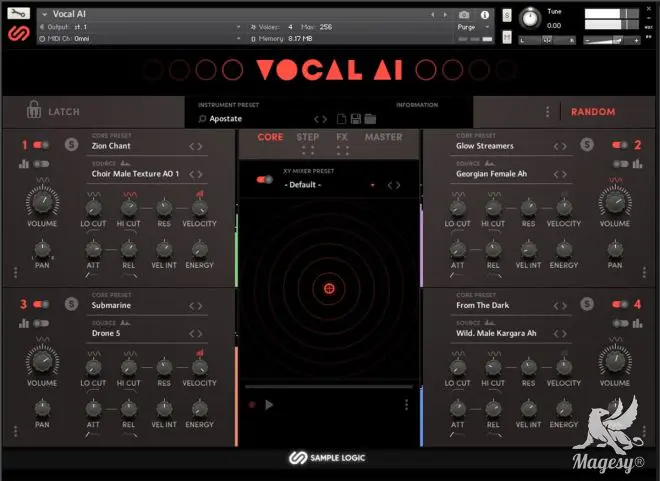Open XY recorder three-dot menu
This screenshot has height=481, width=660.
[406, 405]
